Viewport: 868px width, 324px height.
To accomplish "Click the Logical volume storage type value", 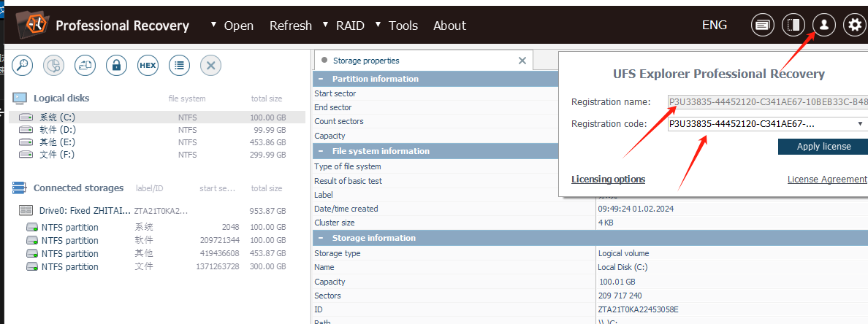I will [623, 253].
